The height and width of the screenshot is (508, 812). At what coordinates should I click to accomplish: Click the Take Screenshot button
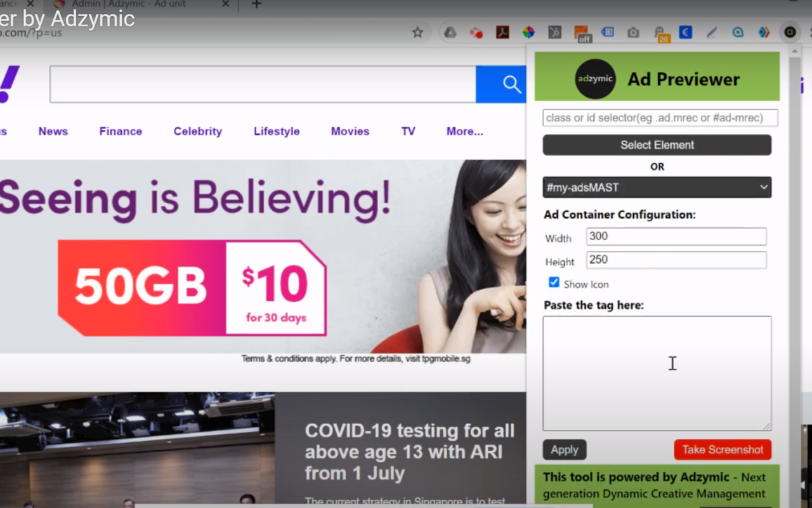(723, 450)
